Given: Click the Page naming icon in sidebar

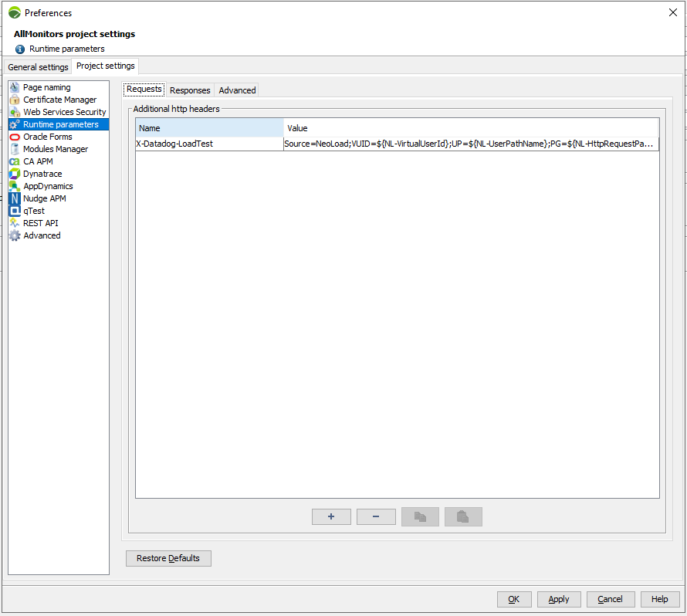Looking at the screenshot, I should pyautogui.click(x=15, y=87).
